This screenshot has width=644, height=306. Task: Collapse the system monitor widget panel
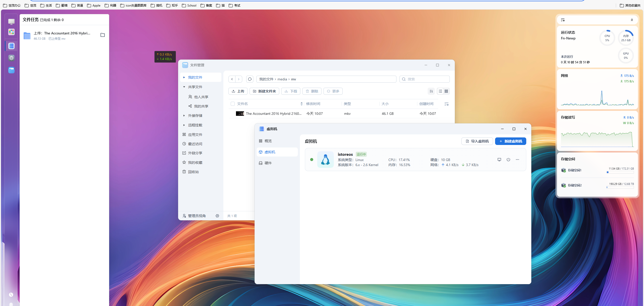click(632, 20)
